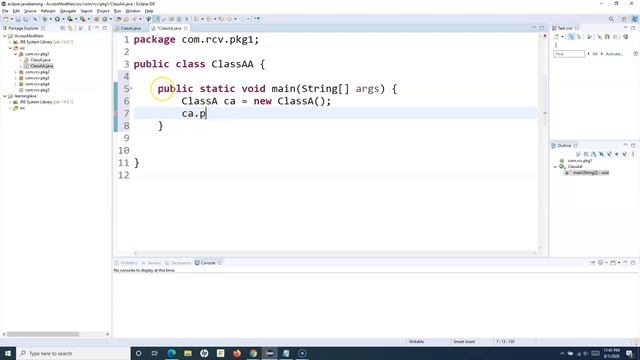Collapse ClassAA node in the Outline
Viewport: 640px width, 360px height.
point(555,167)
